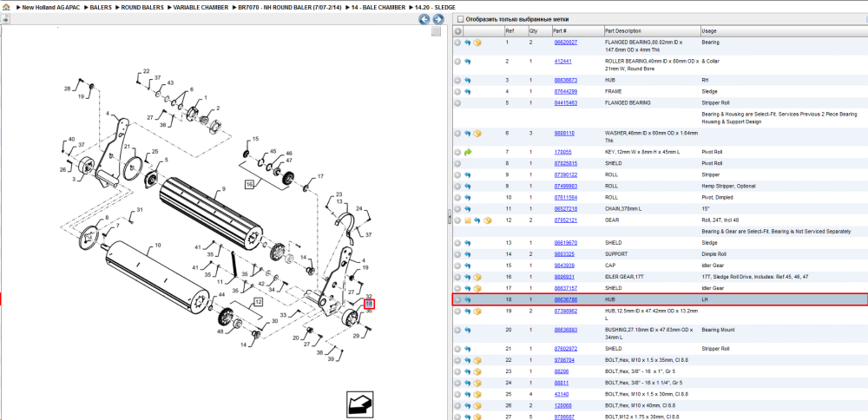Toggle the round selector for ROLLER BEARING row
Viewport: 868px width, 420px height.
click(x=457, y=62)
